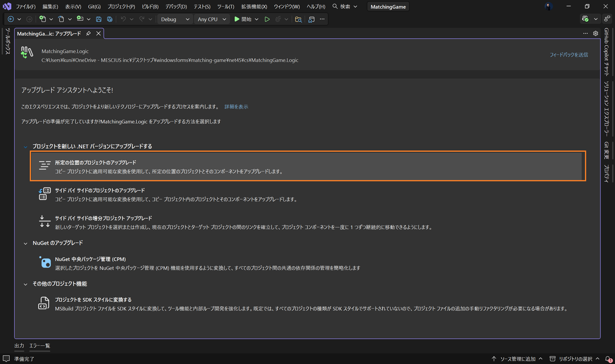Click the feedback chat icon in the status bar
615x364 pixels.
pyautogui.click(x=6, y=358)
